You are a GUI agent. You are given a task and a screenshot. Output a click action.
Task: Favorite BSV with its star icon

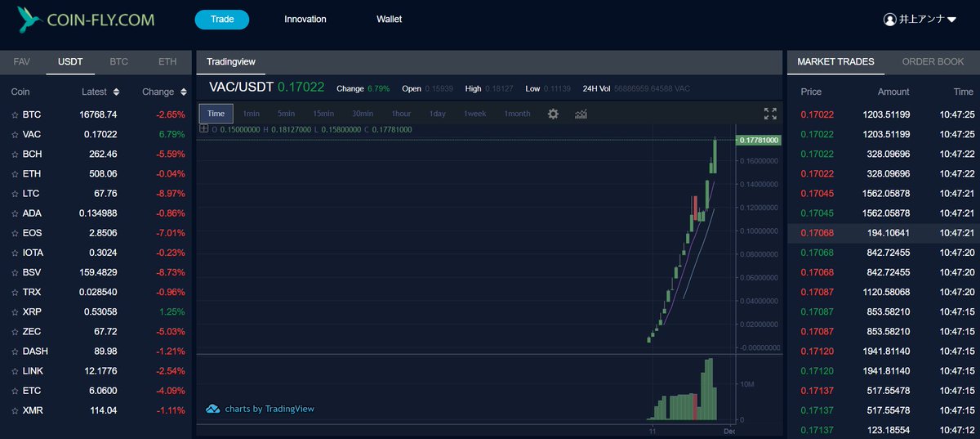(15, 272)
